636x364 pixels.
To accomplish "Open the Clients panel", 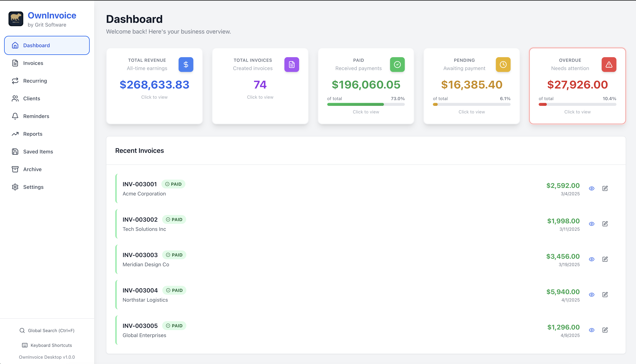I will point(32,98).
